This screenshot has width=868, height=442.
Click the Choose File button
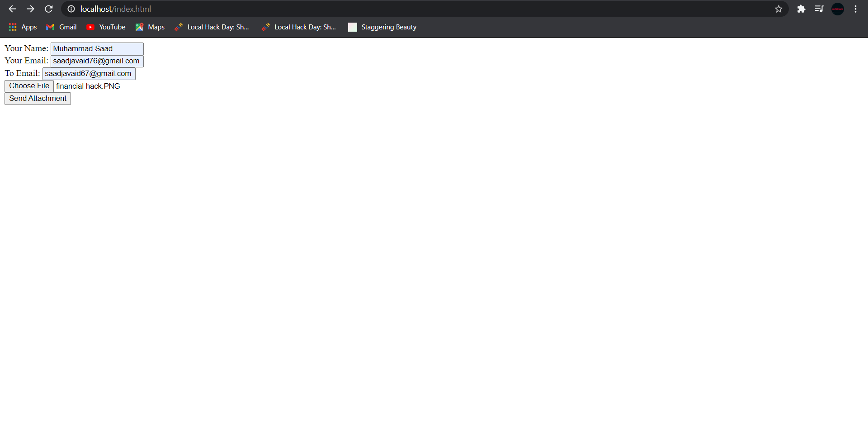point(28,86)
